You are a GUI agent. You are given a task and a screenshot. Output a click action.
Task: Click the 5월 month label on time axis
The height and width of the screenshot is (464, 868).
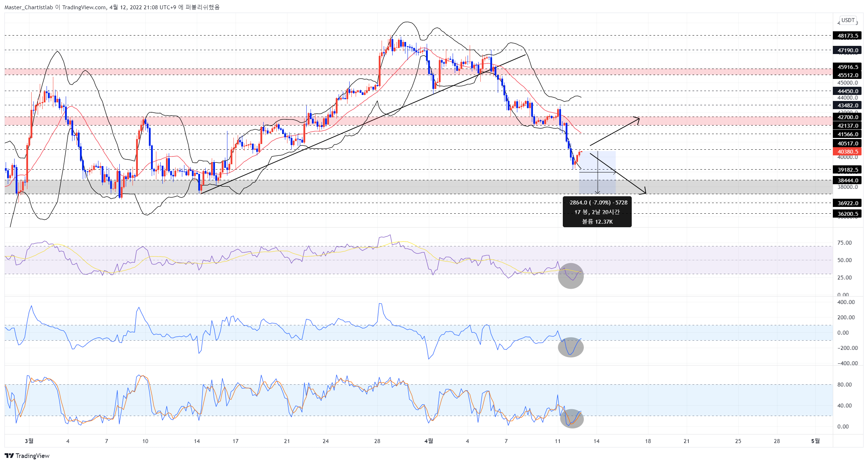click(815, 441)
